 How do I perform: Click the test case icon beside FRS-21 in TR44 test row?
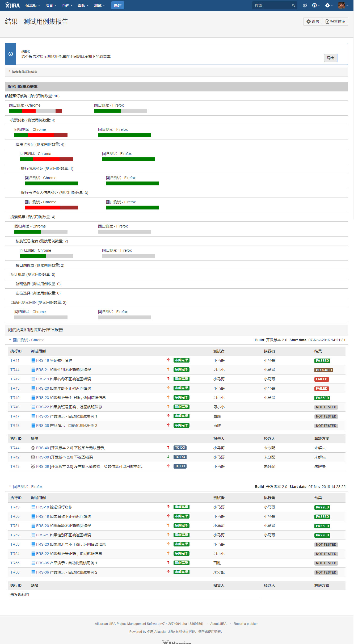coord(33,370)
